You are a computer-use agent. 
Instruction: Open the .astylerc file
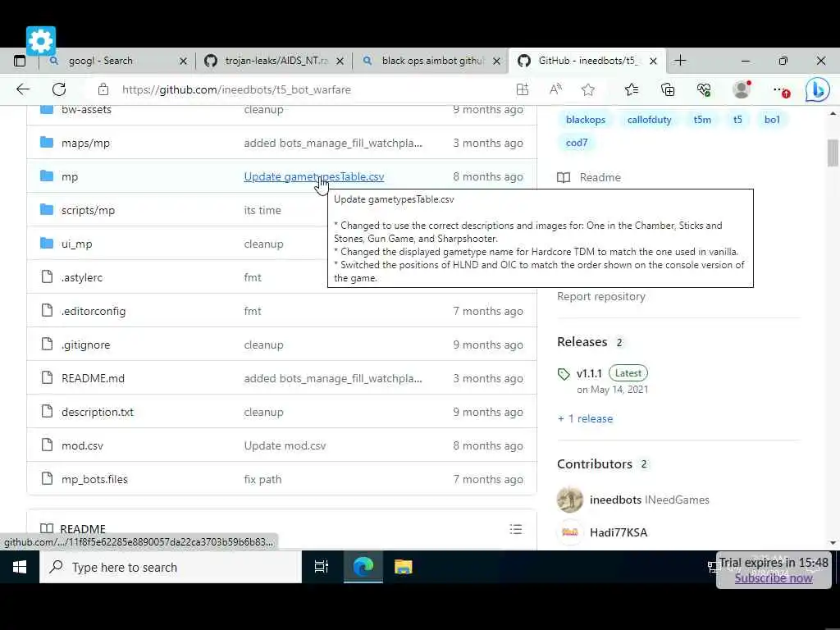81,277
